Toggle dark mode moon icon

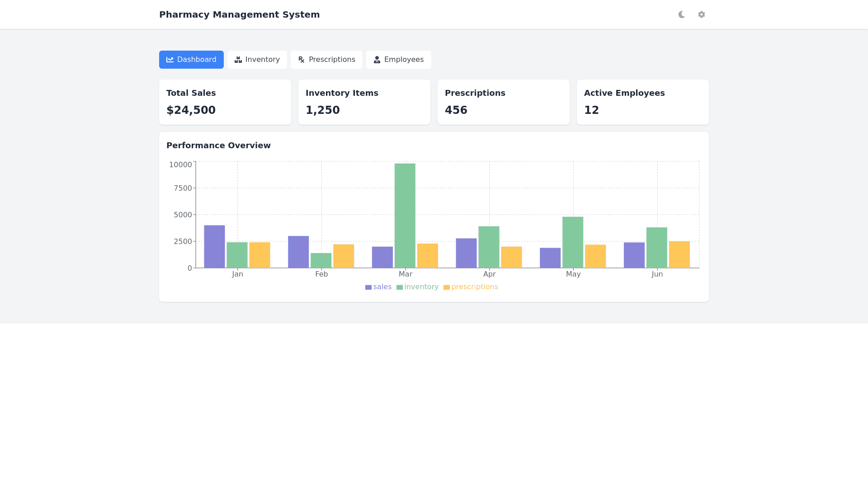682,14
